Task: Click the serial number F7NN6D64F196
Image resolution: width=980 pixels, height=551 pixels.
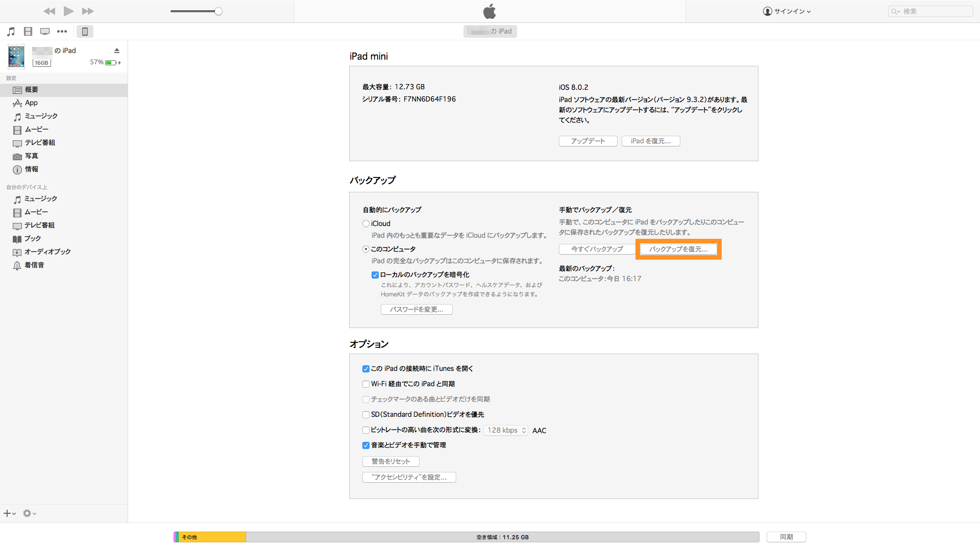Action: point(430,99)
